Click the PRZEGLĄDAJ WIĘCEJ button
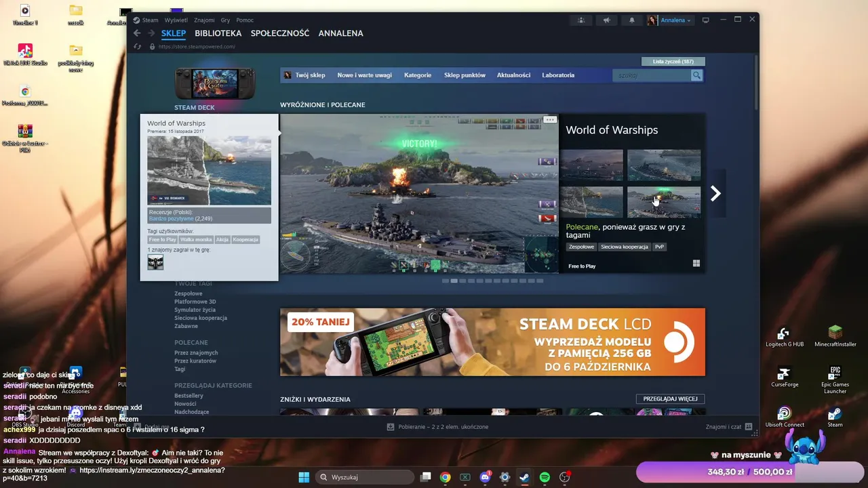868x488 pixels. tap(670, 399)
